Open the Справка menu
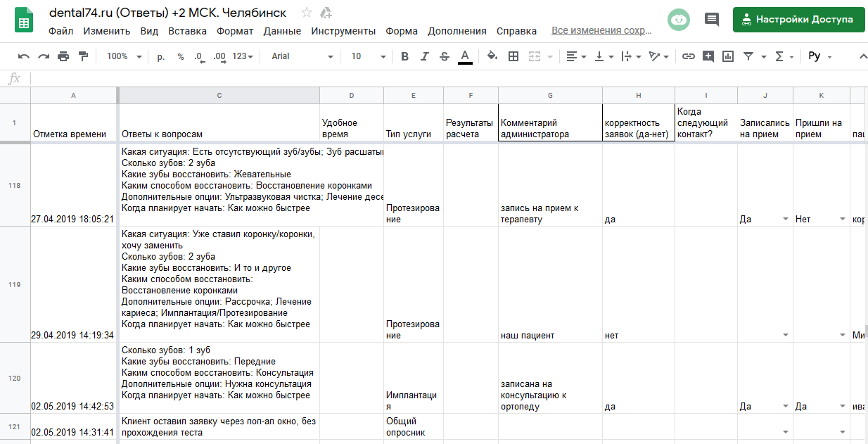868x444 pixels. 516,31
